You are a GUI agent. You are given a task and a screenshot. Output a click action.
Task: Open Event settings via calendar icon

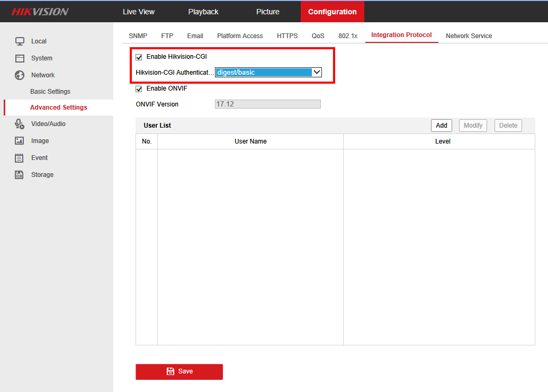20,157
